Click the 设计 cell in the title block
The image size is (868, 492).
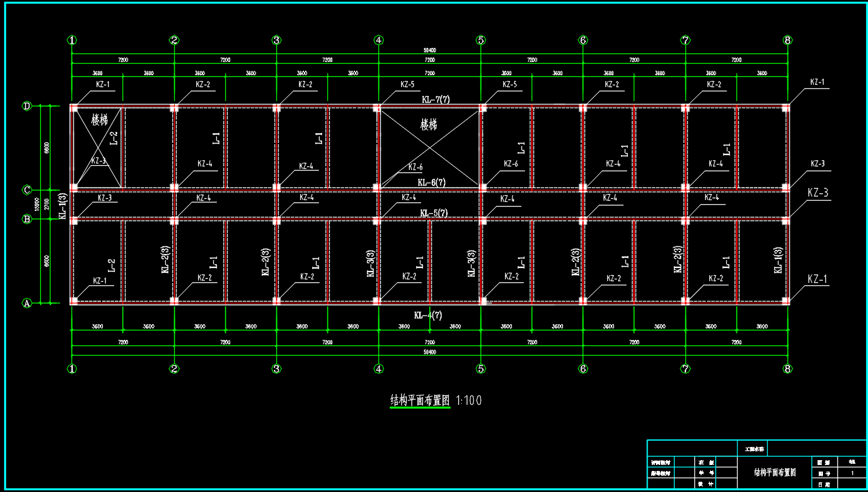coord(706,484)
